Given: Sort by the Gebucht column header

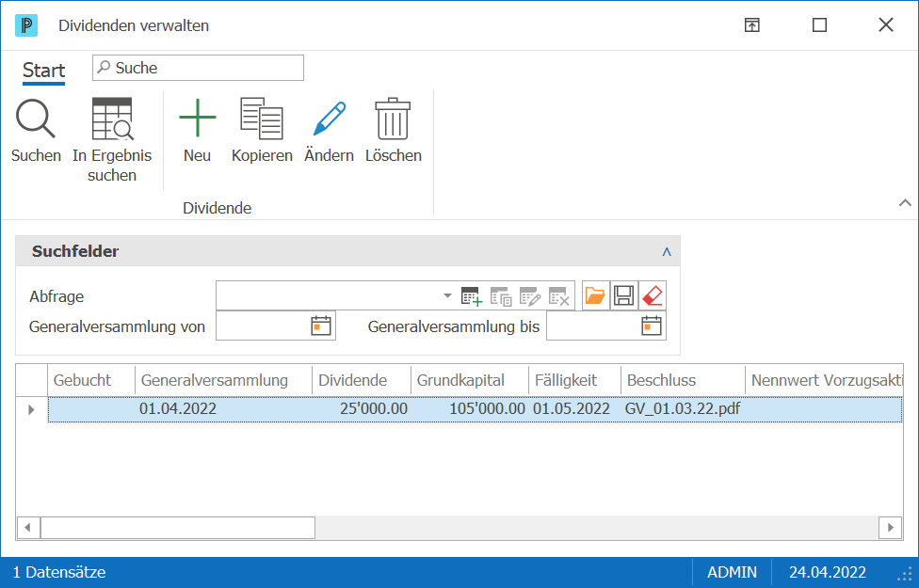Looking at the screenshot, I should click(91, 381).
